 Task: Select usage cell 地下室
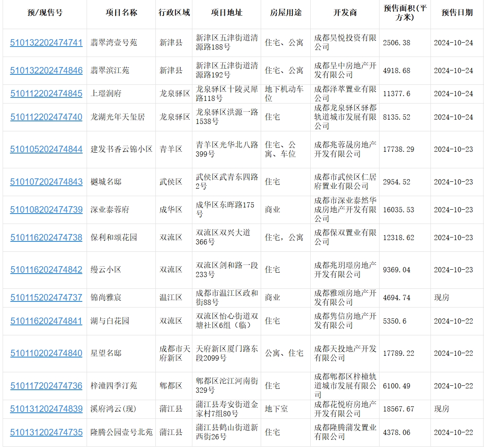click(276, 409)
